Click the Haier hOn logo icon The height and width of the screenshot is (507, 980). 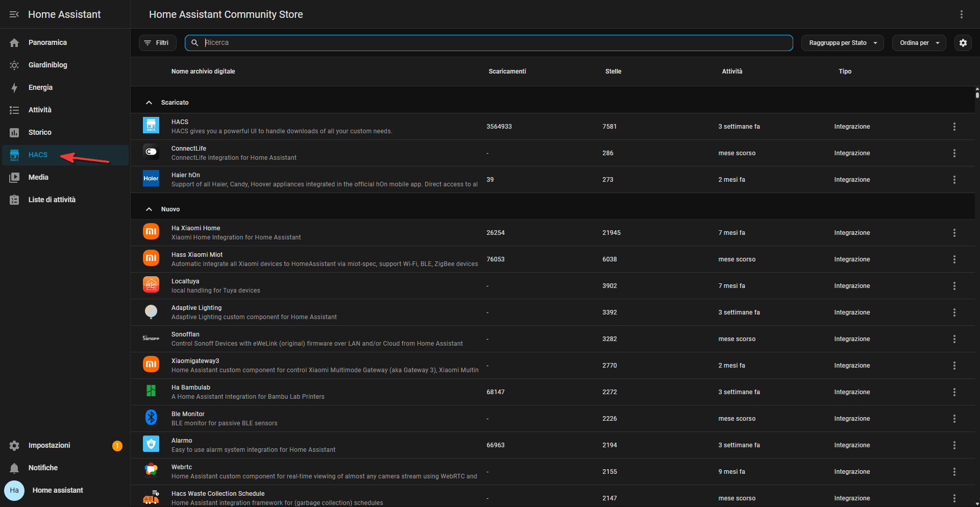pos(151,179)
